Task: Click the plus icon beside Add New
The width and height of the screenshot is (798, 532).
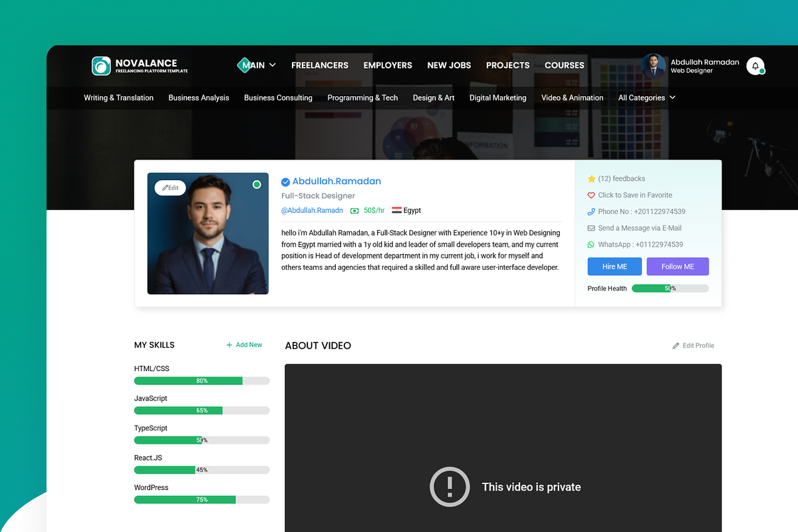Action: click(229, 345)
